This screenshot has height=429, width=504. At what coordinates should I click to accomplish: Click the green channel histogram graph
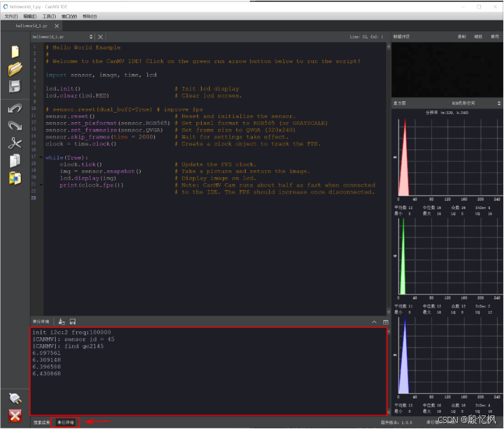pyautogui.click(x=449, y=256)
